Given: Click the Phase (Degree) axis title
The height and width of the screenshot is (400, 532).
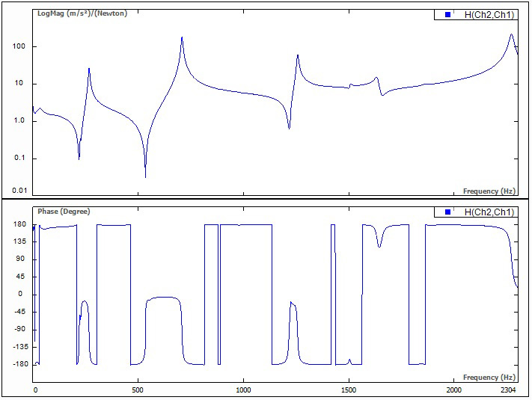Looking at the screenshot, I should (x=63, y=212).
